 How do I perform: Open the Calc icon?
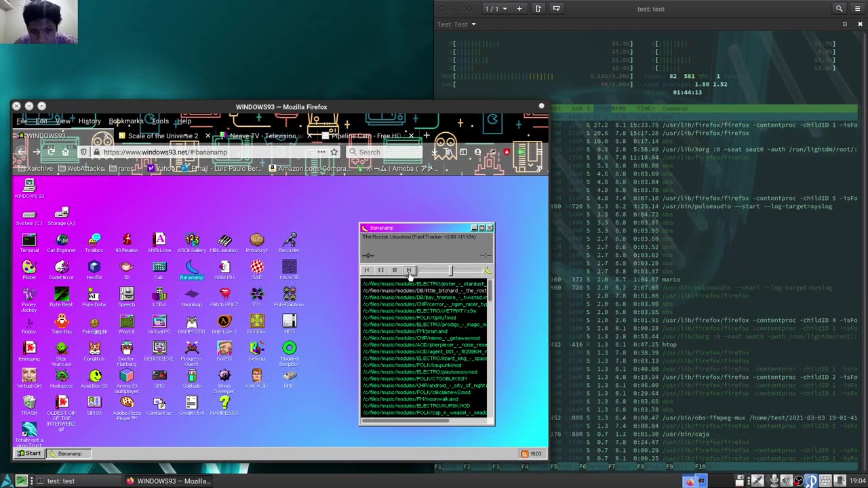click(159, 270)
